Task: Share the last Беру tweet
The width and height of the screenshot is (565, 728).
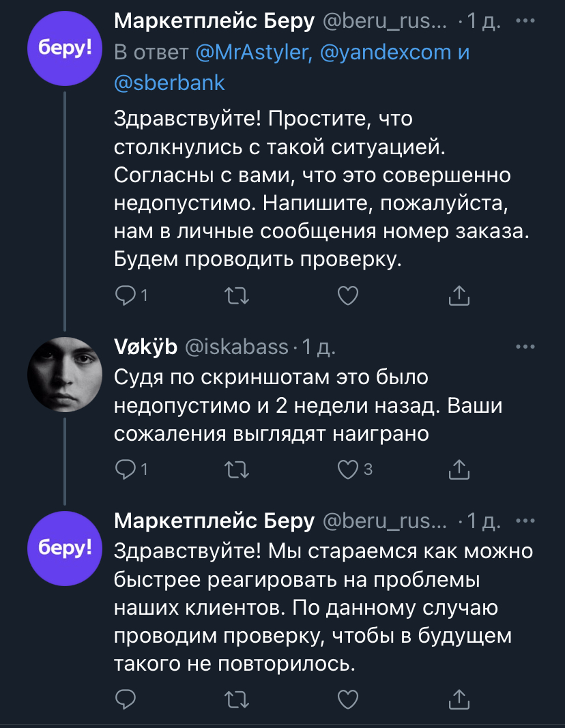Action: (459, 699)
